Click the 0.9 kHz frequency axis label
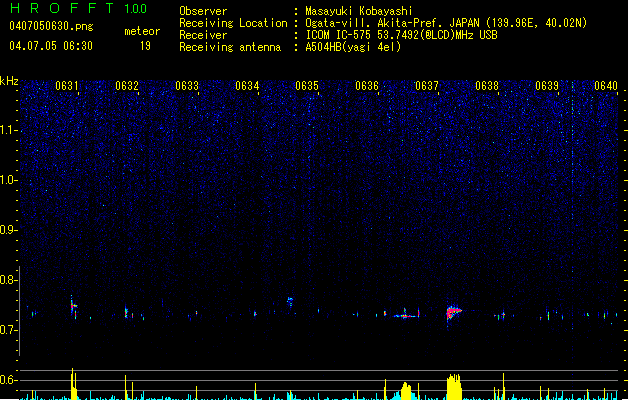This screenshot has height=400, width=629. click(8, 230)
